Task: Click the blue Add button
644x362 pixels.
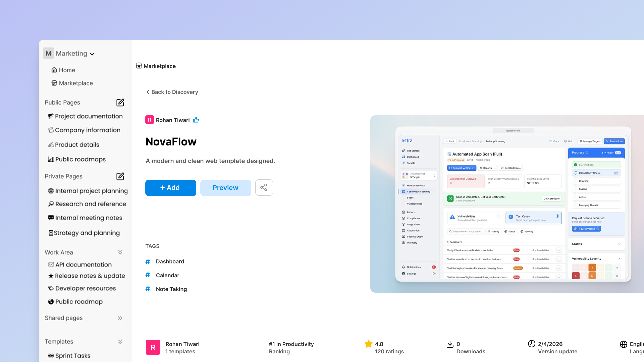Action: pyautogui.click(x=171, y=188)
